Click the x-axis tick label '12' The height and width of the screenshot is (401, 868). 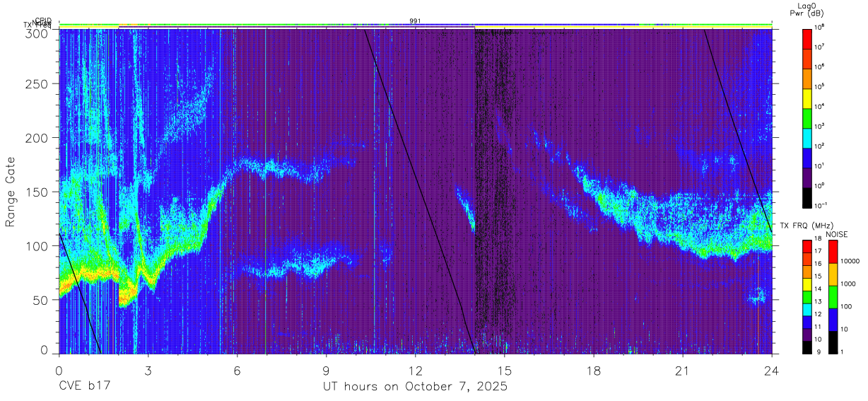point(415,371)
